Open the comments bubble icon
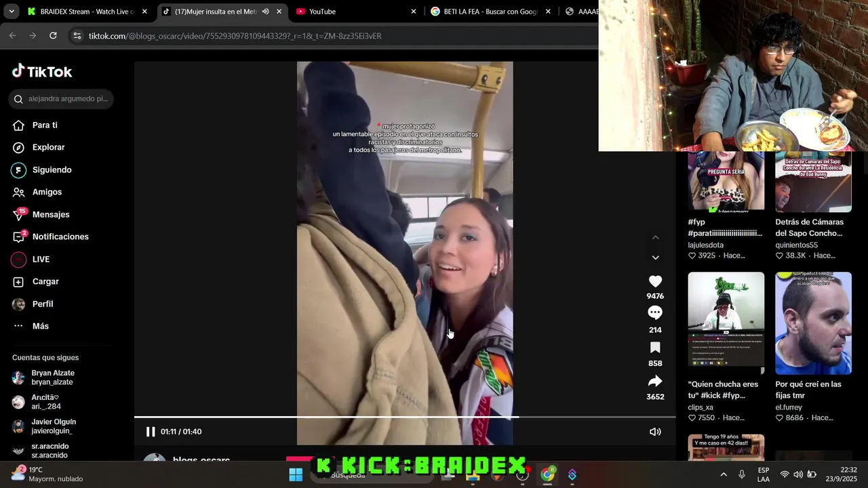Screen dimensions: 868x488 pyautogui.click(x=655, y=312)
